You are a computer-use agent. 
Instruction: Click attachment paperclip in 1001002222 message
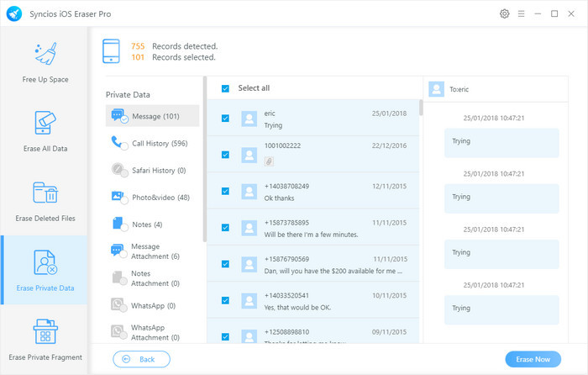coord(269,161)
